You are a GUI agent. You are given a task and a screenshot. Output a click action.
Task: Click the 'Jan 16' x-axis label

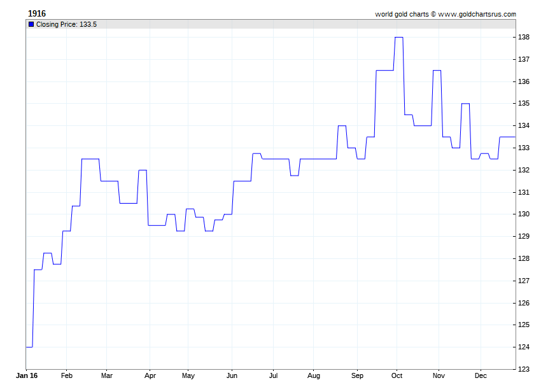pyautogui.click(x=27, y=376)
